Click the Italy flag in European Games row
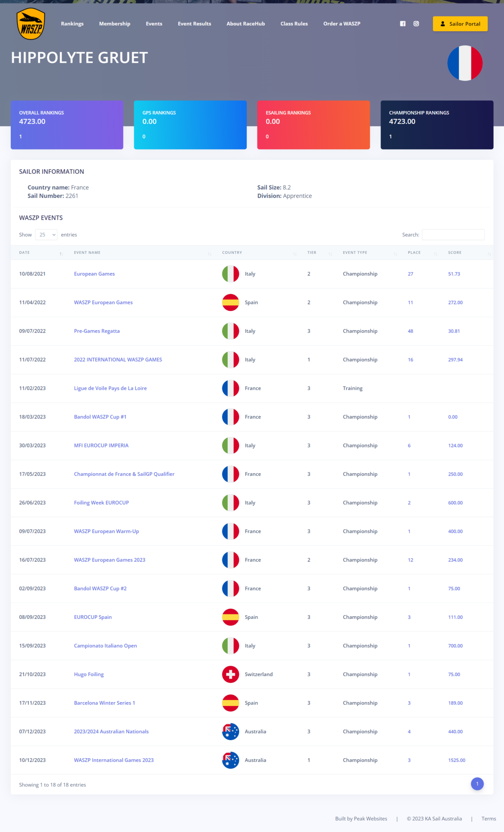Image resolution: width=504 pixels, height=832 pixels. tap(231, 274)
